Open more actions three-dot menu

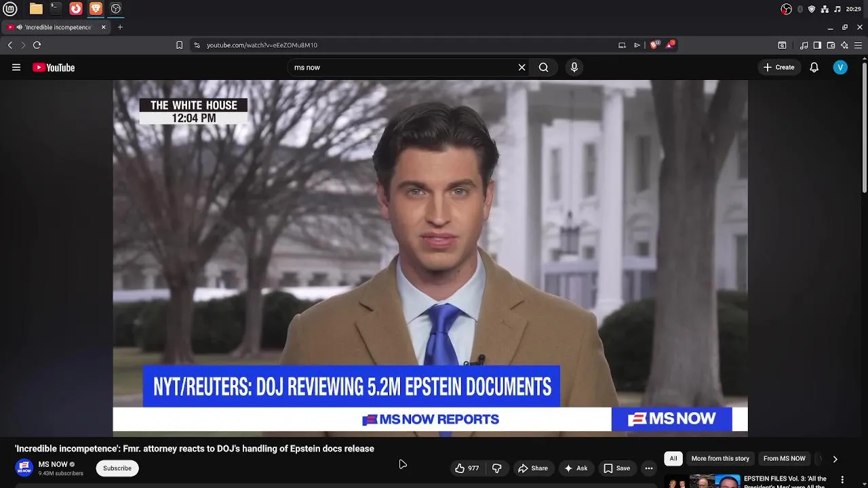649,468
